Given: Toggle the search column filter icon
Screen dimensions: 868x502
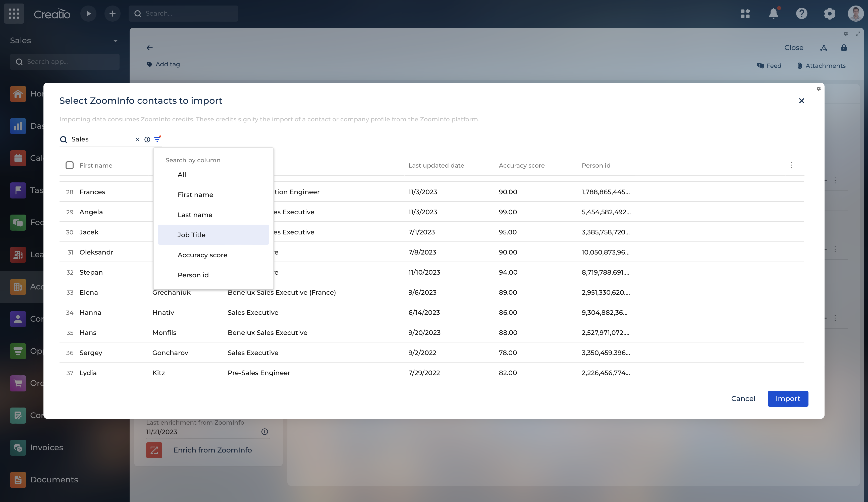Looking at the screenshot, I should [x=157, y=139].
